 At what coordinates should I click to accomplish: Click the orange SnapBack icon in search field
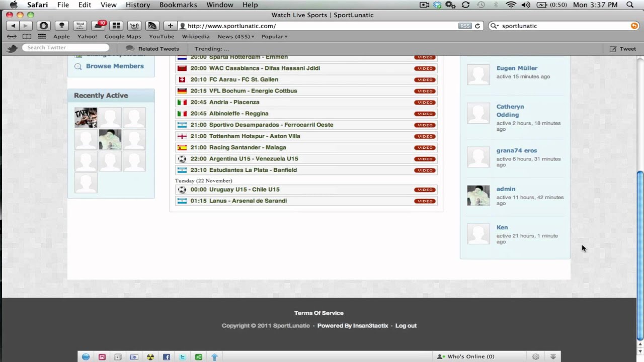pos(634,26)
